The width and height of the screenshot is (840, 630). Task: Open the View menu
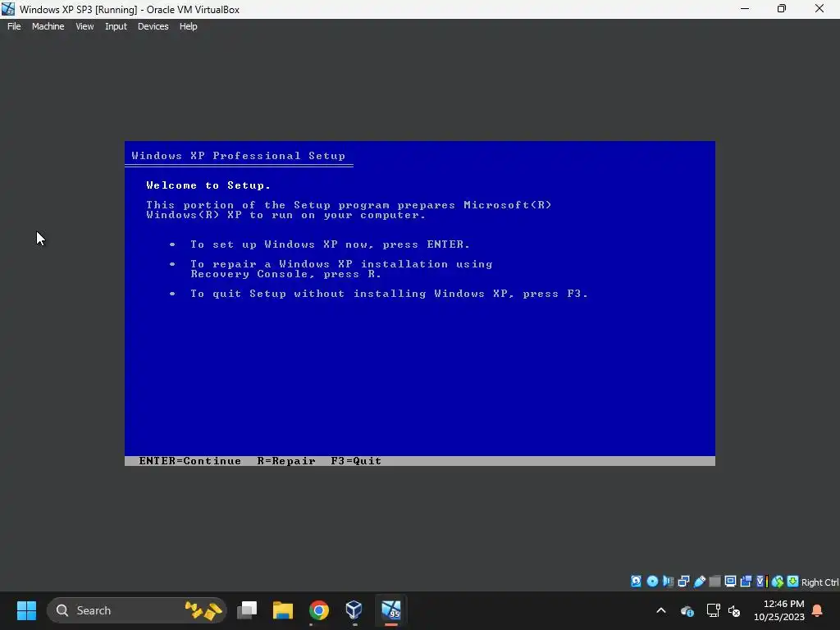point(84,26)
